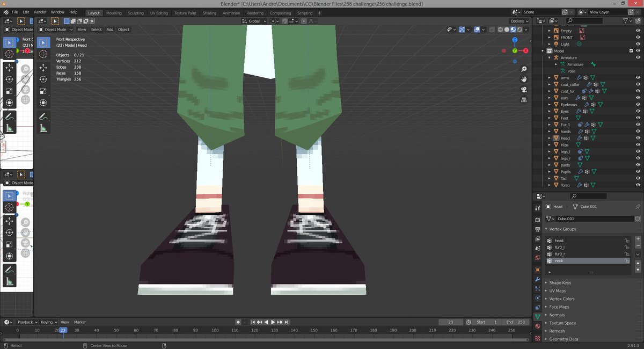Expand the Shape Keys panel
The width and height of the screenshot is (644, 349).
[560, 282]
